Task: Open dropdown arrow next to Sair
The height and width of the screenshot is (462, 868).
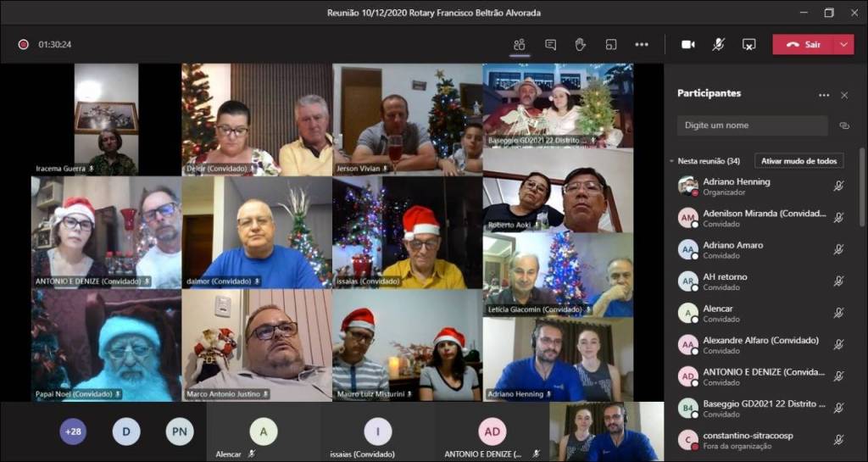Action: (x=843, y=44)
